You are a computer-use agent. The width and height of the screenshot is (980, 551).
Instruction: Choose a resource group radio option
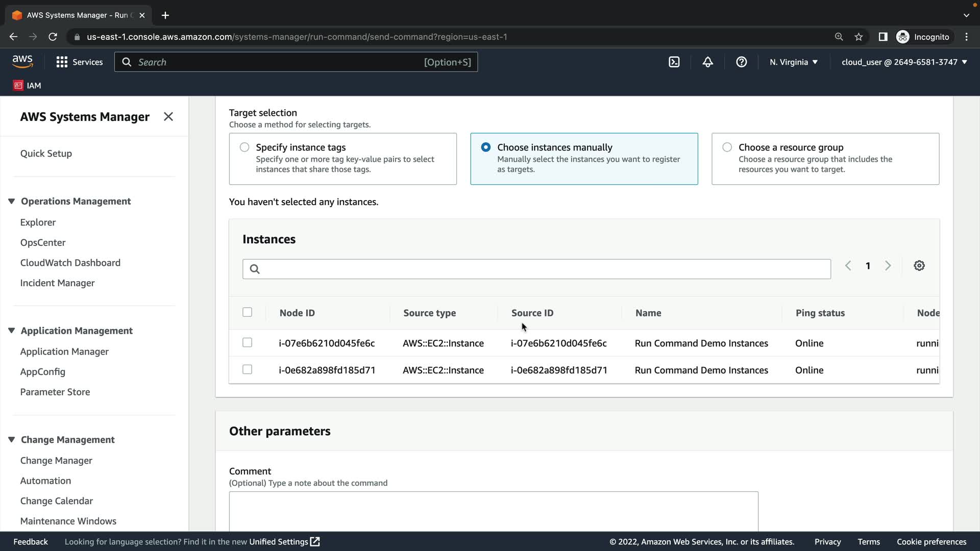pyautogui.click(x=727, y=147)
